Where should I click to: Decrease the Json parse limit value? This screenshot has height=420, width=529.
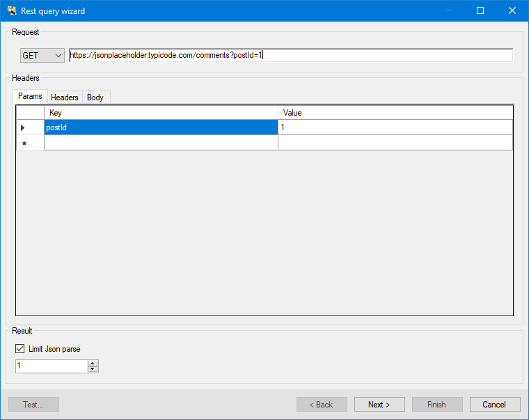pyautogui.click(x=93, y=369)
